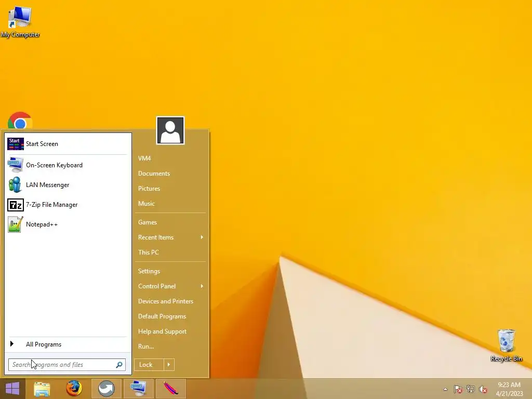Open the Run... dialog
532x399 pixels.
click(170, 347)
